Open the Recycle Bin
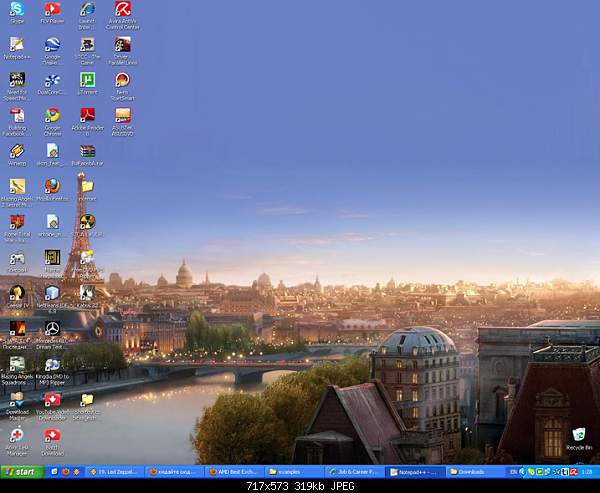600x493 pixels. coord(579,435)
